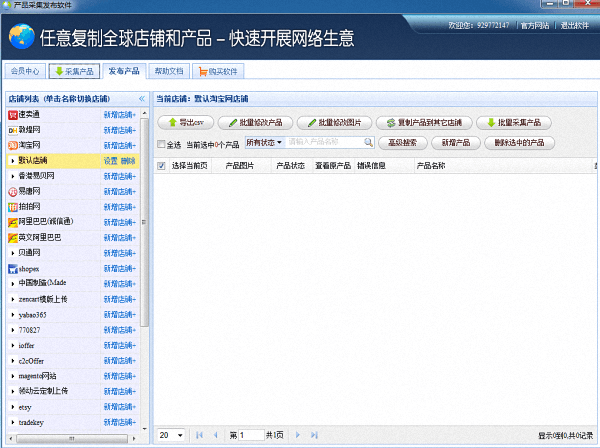
Task: Expand the yabao365 tree arrow
Action: click(13, 314)
